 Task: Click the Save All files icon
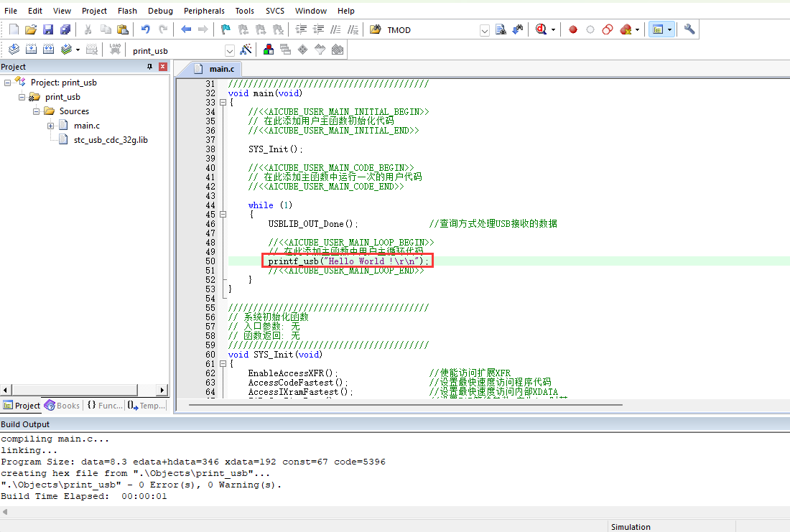(65, 29)
